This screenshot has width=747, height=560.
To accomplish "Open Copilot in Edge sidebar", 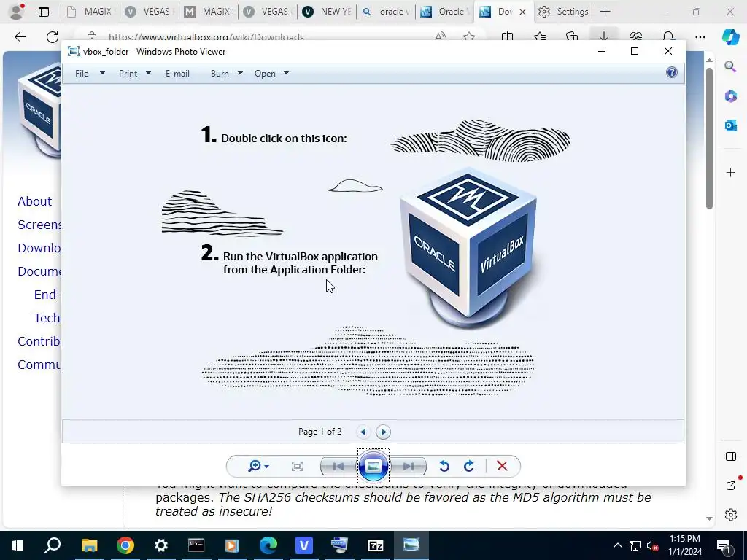I will point(731,36).
